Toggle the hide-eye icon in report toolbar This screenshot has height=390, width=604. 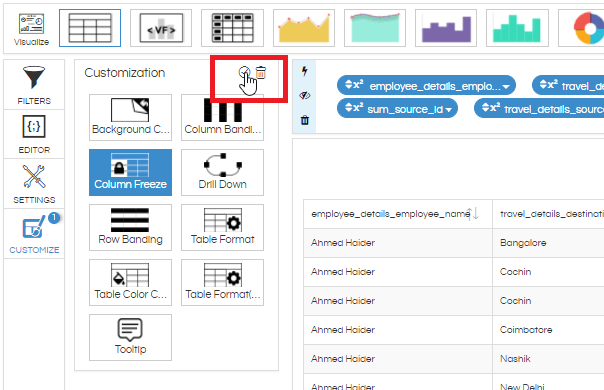coord(305,96)
